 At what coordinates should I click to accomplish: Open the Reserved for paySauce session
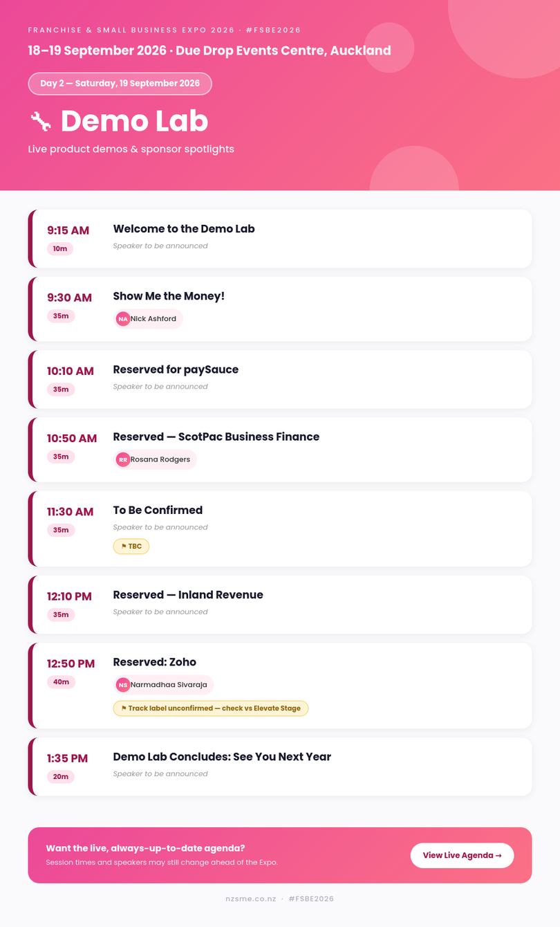coord(176,369)
